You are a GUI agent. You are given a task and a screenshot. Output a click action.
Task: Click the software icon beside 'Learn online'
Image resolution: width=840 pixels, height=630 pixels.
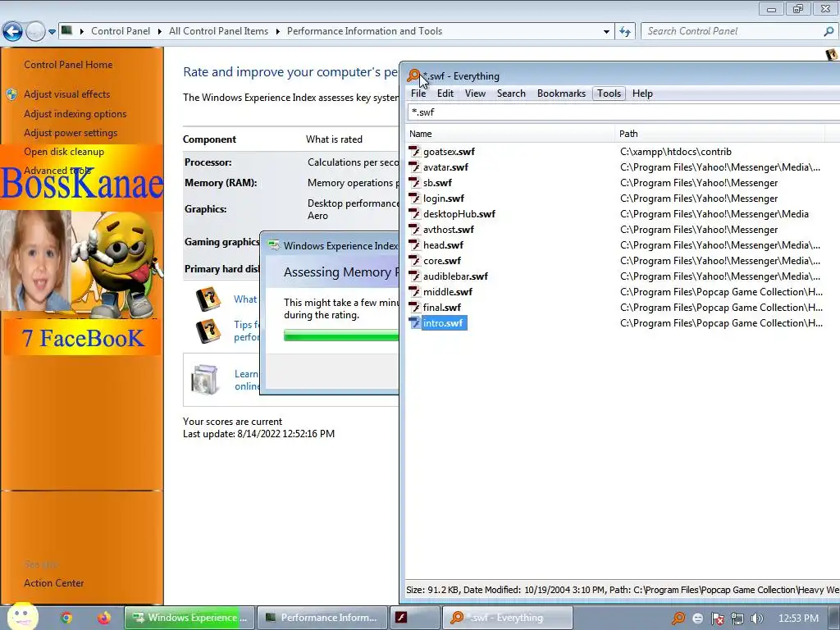pyautogui.click(x=204, y=380)
